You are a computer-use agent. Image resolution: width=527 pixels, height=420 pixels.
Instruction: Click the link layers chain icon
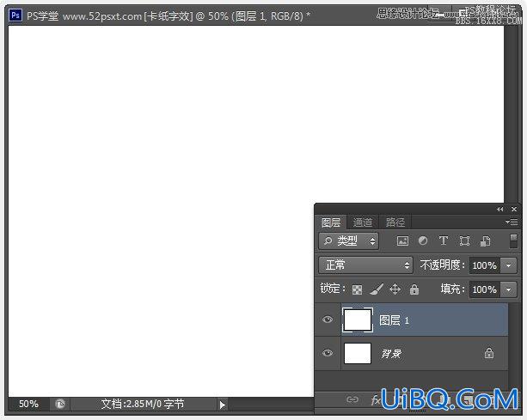tap(352, 399)
